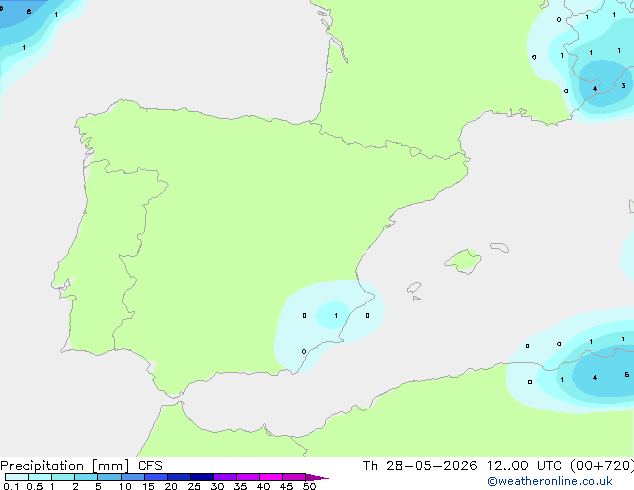
Task: Click the "12..00 UTC" time label
Action: [524, 466]
